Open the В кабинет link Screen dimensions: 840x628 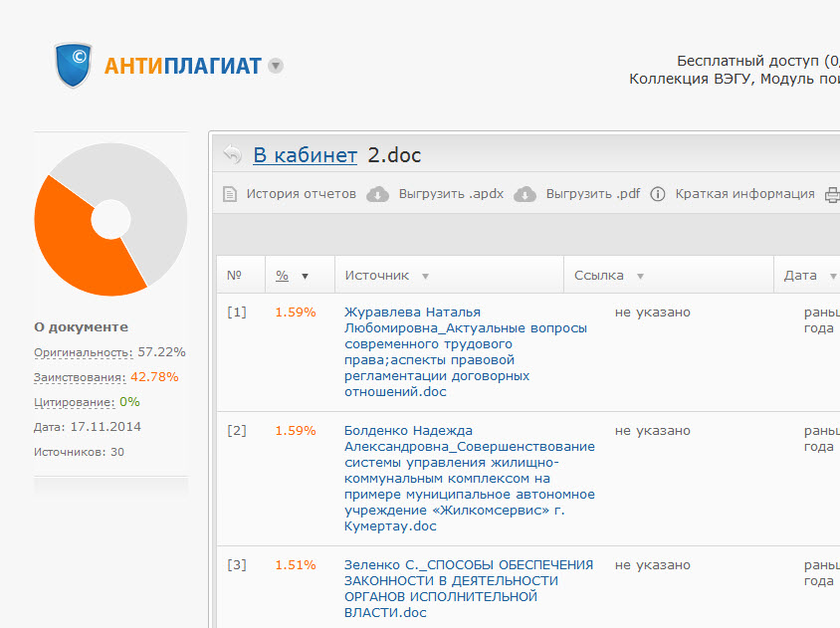[305, 155]
